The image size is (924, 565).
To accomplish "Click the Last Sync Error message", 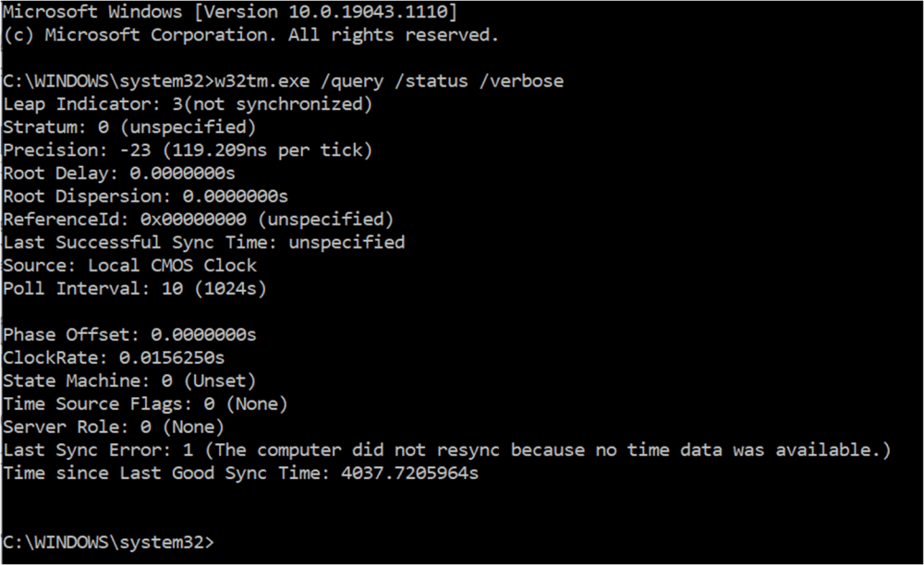I will tap(447, 450).
